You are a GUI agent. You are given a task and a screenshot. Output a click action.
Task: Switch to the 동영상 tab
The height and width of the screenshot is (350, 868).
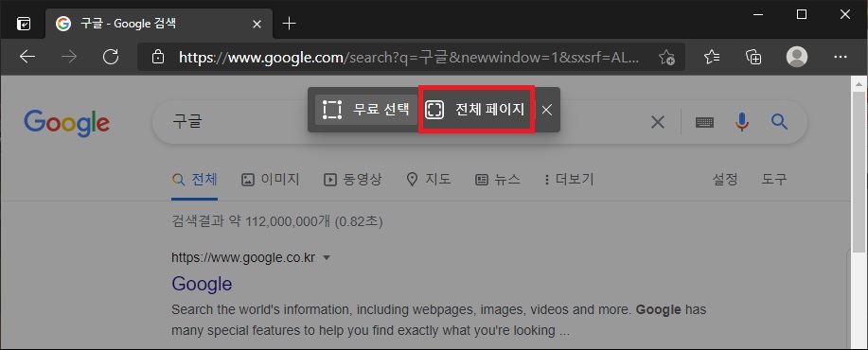tap(353, 180)
